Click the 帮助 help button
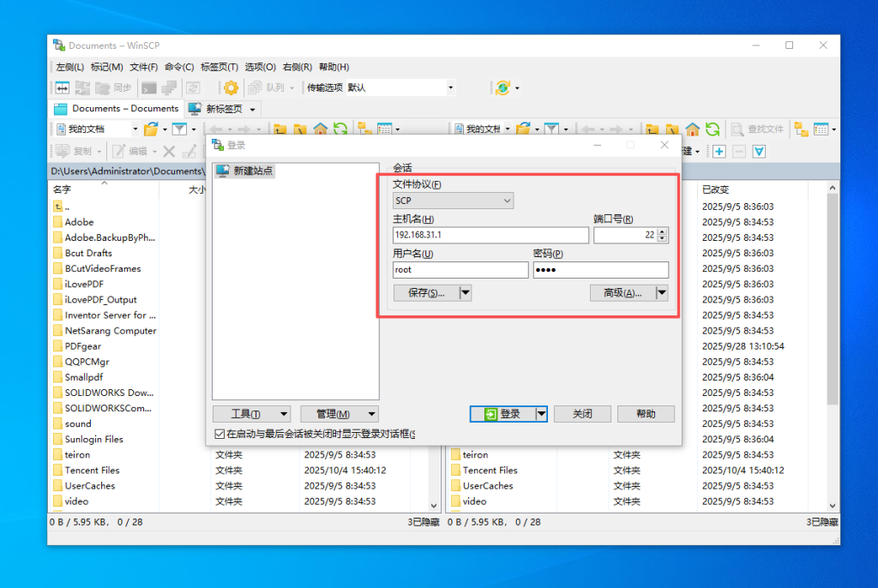 point(646,414)
